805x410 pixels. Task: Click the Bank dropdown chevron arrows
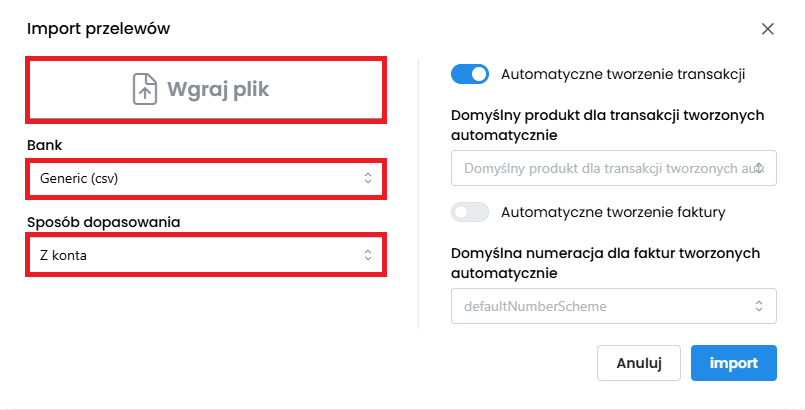(x=367, y=179)
